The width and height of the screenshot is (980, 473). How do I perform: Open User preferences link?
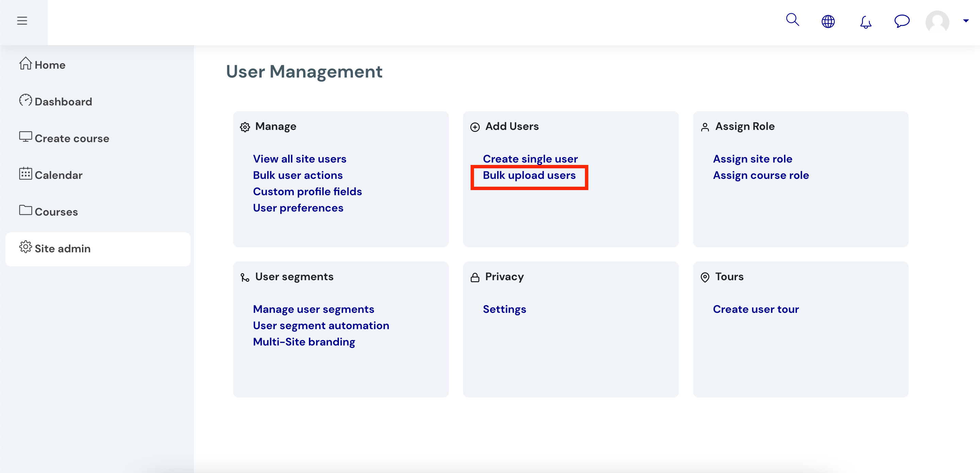click(x=298, y=208)
